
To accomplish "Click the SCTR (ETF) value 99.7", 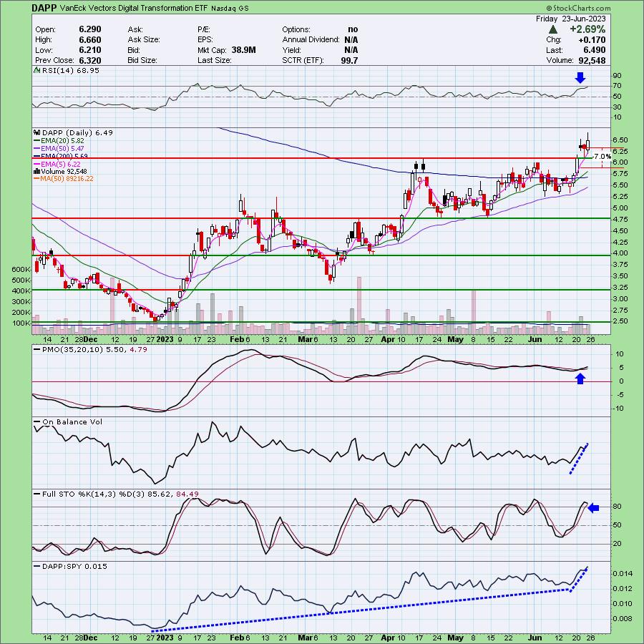I will [x=349, y=60].
